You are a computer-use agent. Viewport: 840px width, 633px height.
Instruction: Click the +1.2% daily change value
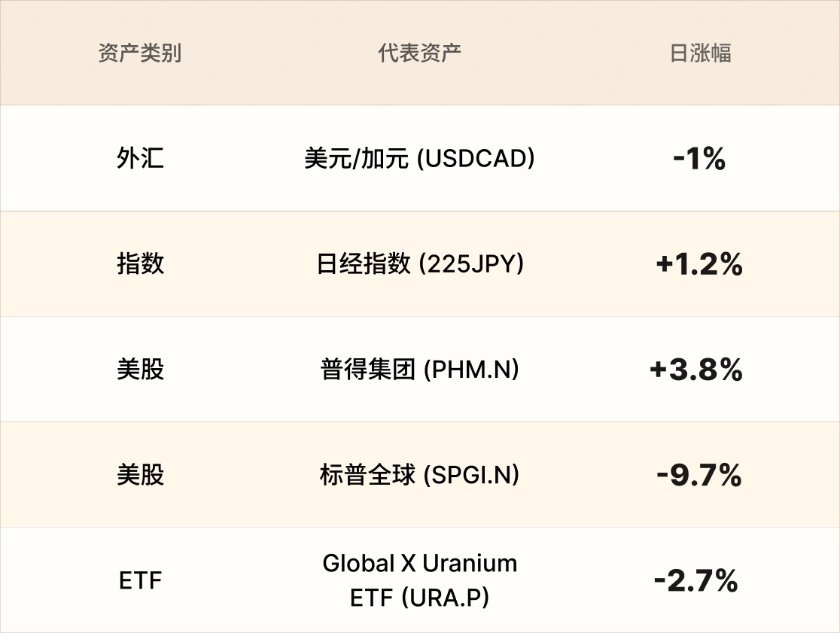pyautogui.click(x=699, y=264)
